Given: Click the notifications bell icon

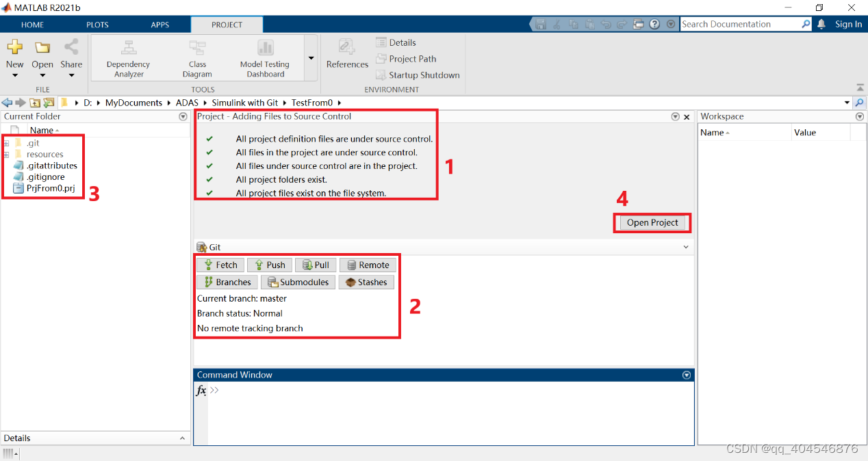Looking at the screenshot, I should tap(821, 24).
